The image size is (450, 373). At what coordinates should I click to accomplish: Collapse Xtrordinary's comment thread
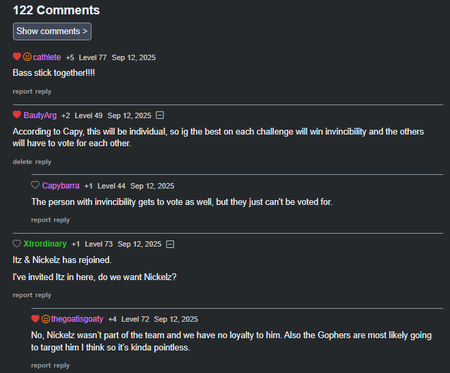click(170, 244)
